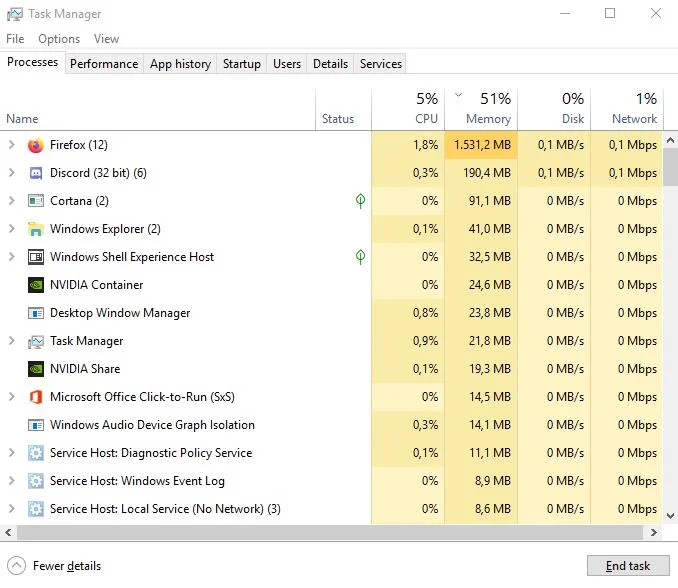
Task: Click the Diagnostic Policy Service gear icon
Action: 35,453
